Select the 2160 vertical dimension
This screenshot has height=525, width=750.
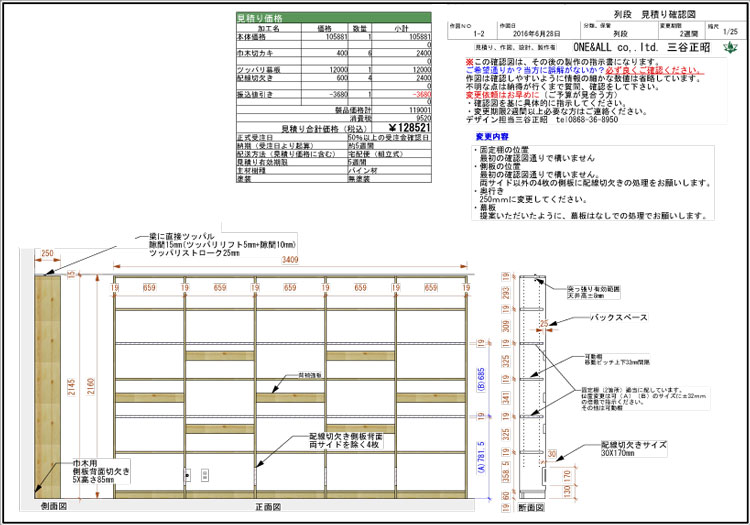pos(91,387)
